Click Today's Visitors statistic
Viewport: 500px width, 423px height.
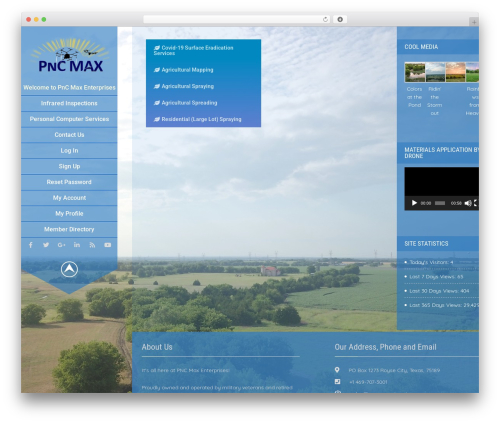click(x=431, y=262)
